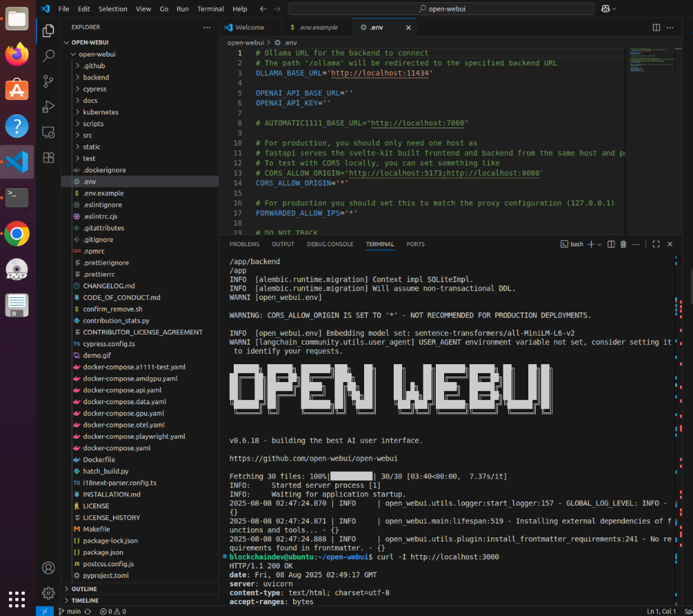Open the Explorer view in activity bar

(x=48, y=30)
